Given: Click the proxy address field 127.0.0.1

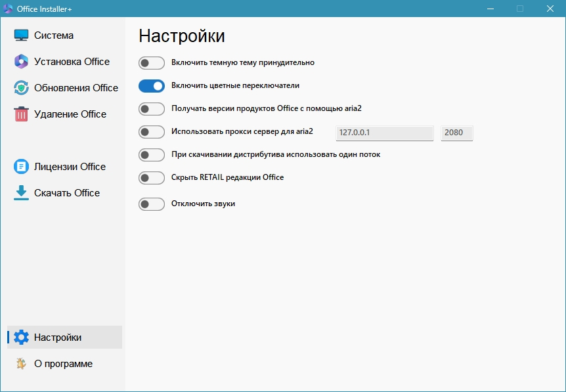Looking at the screenshot, I should click(384, 133).
